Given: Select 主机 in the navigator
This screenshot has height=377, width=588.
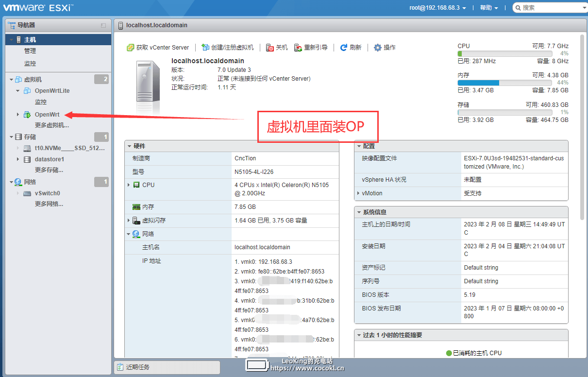Looking at the screenshot, I should click(30, 40).
